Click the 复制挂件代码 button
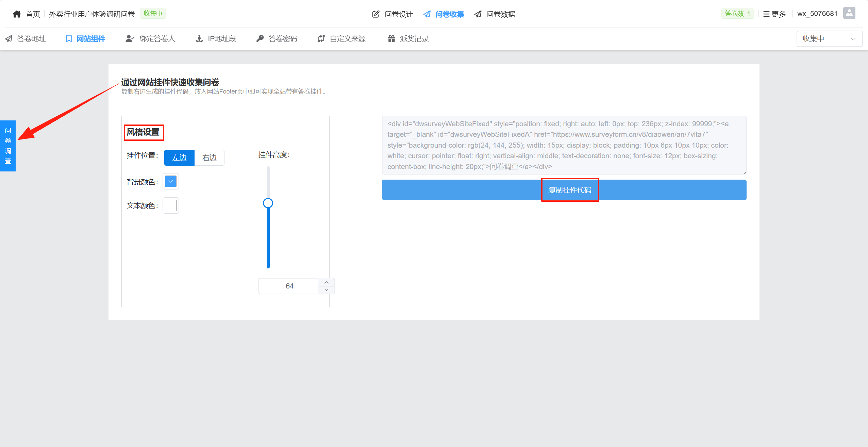The height and width of the screenshot is (447, 868). (x=570, y=190)
